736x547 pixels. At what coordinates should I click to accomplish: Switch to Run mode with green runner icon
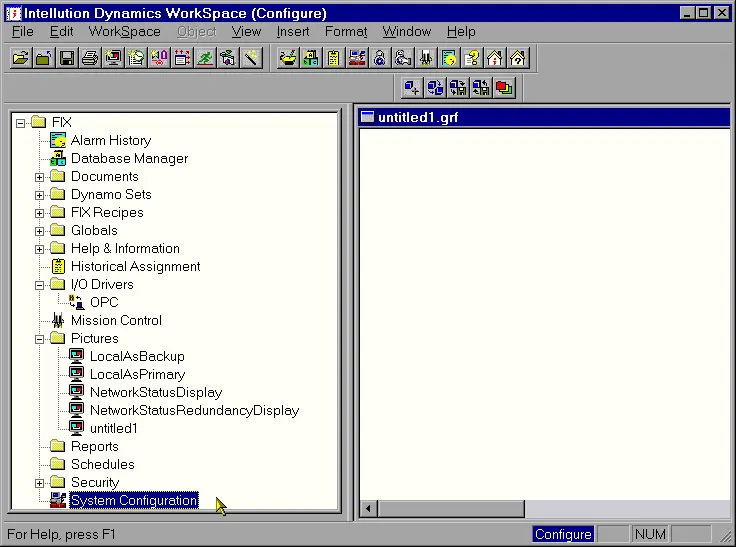point(205,58)
